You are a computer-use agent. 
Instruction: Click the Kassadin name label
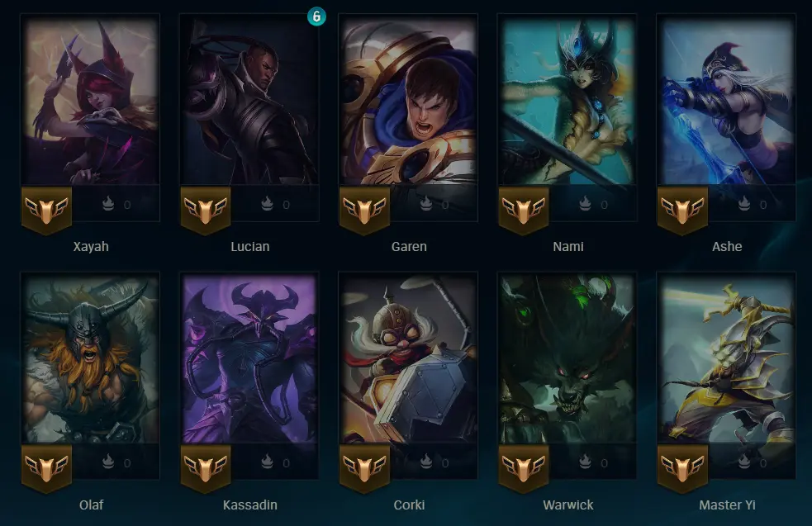pyautogui.click(x=250, y=505)
